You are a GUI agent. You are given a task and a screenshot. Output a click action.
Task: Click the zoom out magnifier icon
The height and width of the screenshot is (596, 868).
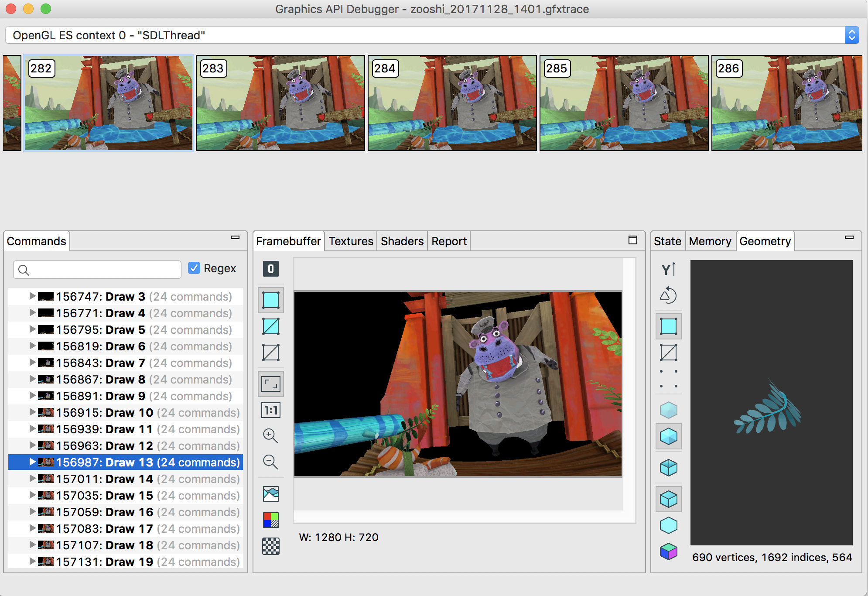tap(270, 462)
